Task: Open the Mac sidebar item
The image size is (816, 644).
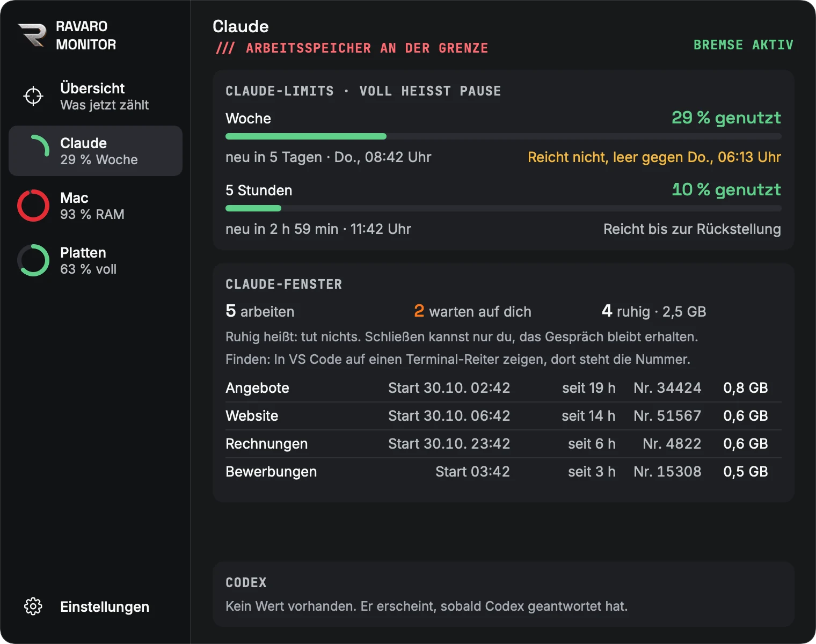Action: [x=96, y=206]
